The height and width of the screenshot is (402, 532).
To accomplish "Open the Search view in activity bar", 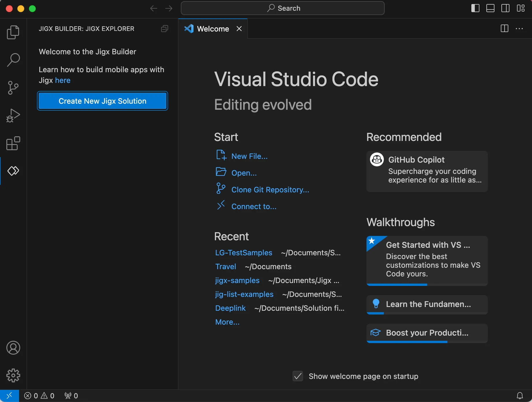I will tap(13, 60).
